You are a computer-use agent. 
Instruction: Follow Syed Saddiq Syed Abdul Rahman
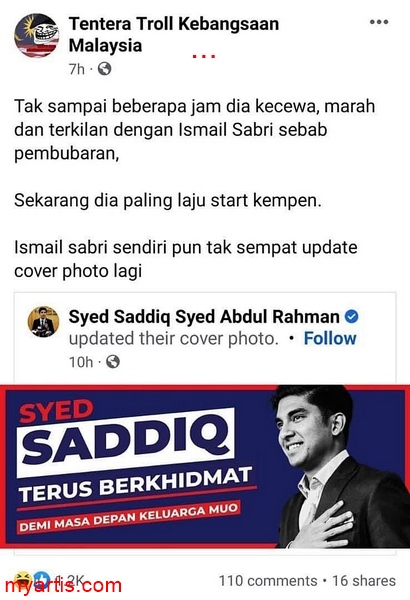pos(330,339)
